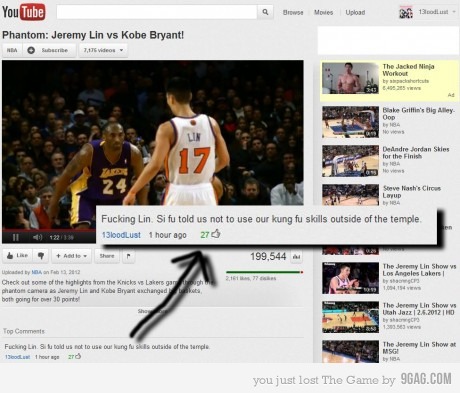460x393 pixels.
Task: Click the YouTube logo
Action: (23, 12)
